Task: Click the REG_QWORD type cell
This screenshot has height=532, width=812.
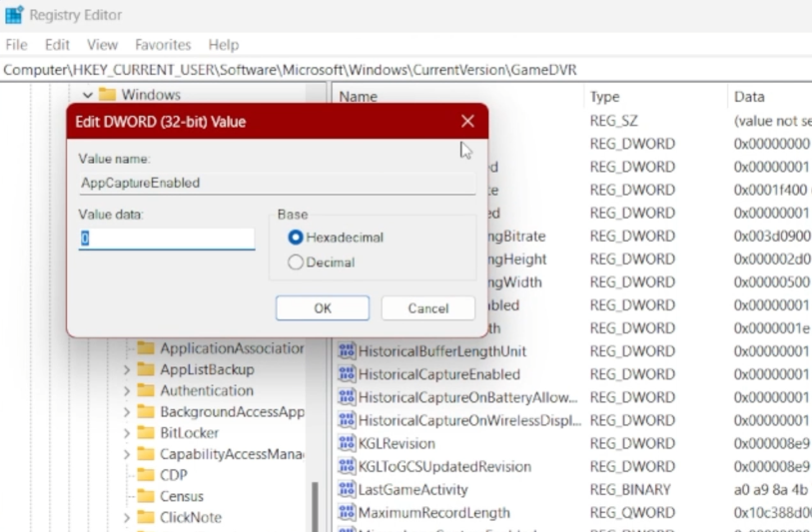Action: click(x=632, y=513)
